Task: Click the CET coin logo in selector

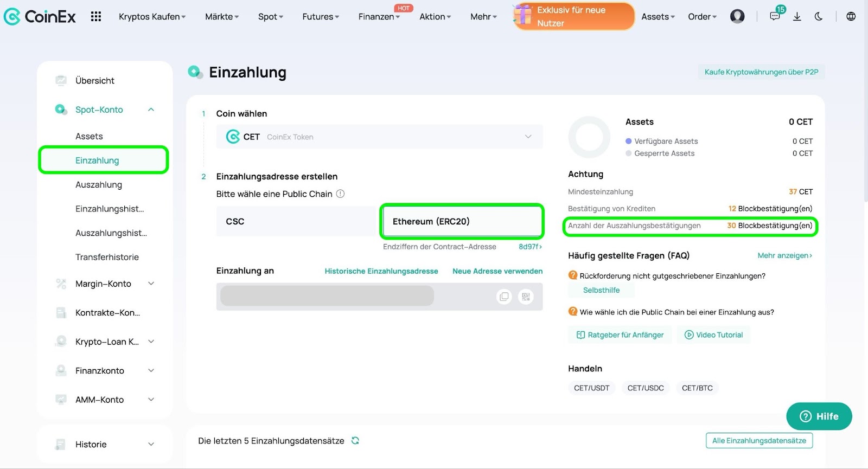Action: pyautogui.click(x=233, y=137)
